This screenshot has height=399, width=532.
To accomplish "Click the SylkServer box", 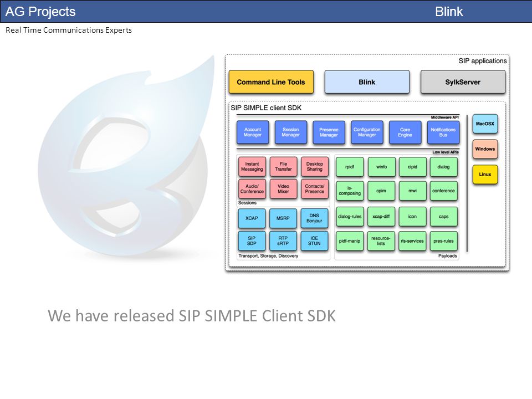I will pos(463,82).
